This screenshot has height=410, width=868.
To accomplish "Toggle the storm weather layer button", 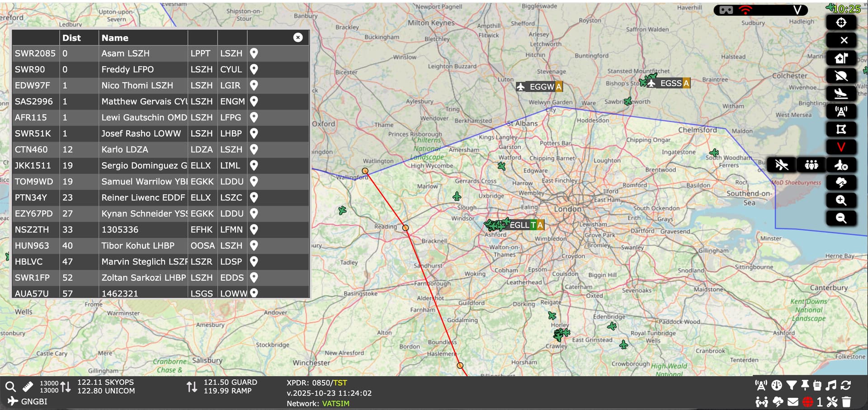I will point(841,183).
